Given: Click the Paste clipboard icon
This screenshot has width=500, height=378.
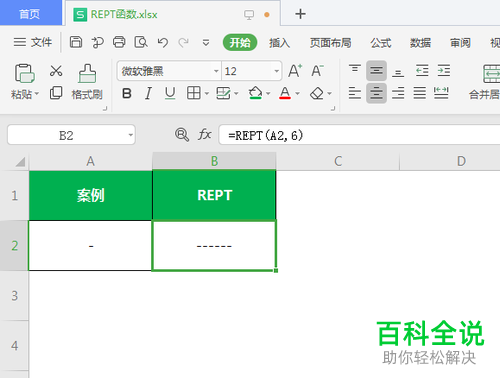Looking at the screenshot, I should [24, 73].
